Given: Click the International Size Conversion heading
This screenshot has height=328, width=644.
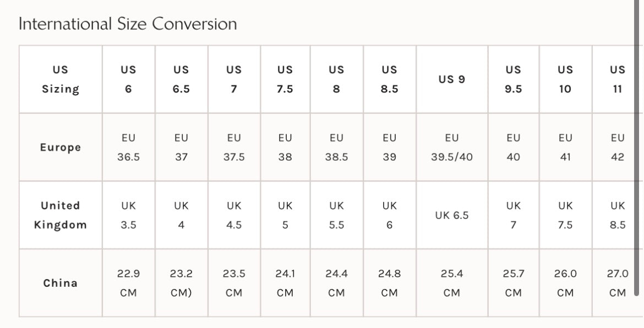Looking at the screenshot, I should point(128,24).
